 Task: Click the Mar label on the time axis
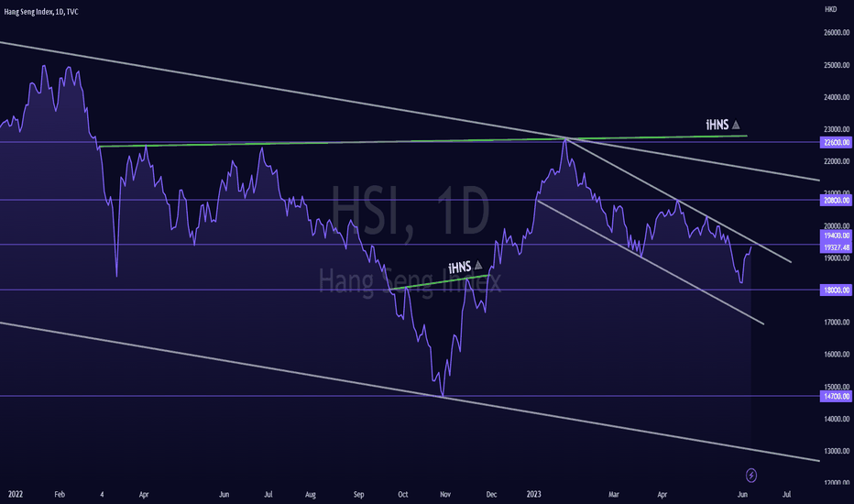(x=614, y=494)
